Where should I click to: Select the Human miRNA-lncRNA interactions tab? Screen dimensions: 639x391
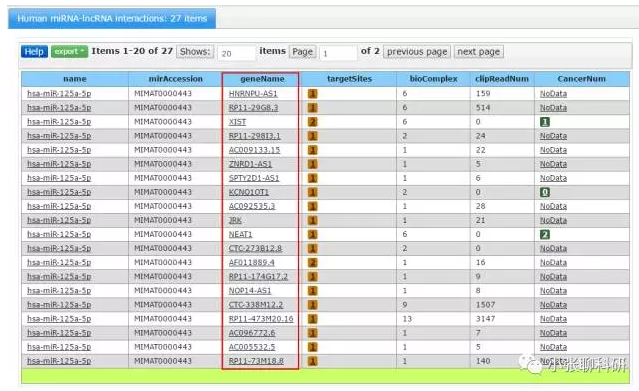pos(112,18)
